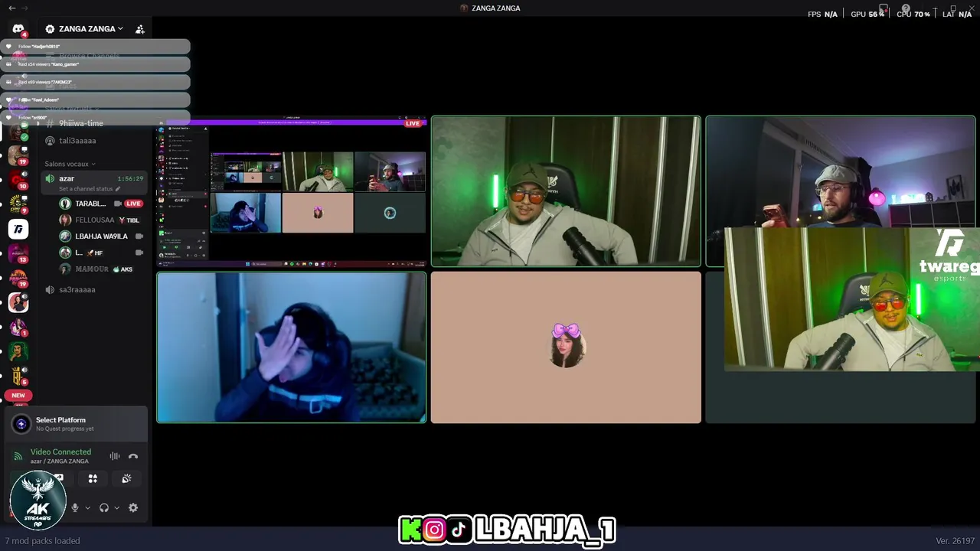This screenshot has height=551, width=980.
Task: Click LIVE badge on stream tile
Action: tap(413, 123)
